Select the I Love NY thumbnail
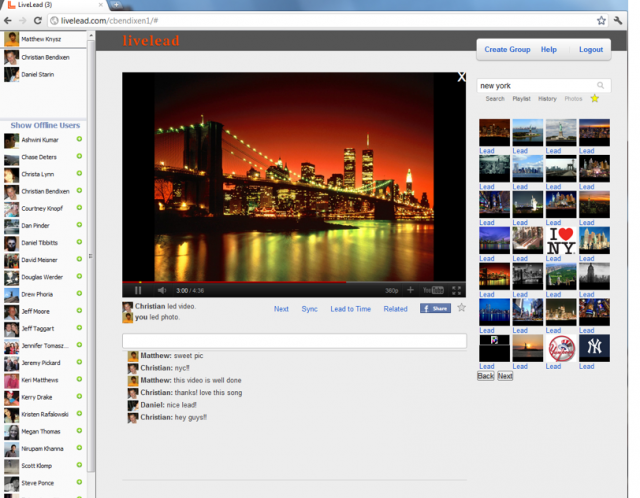Screen dimensions: 640x498 point(561,241)
